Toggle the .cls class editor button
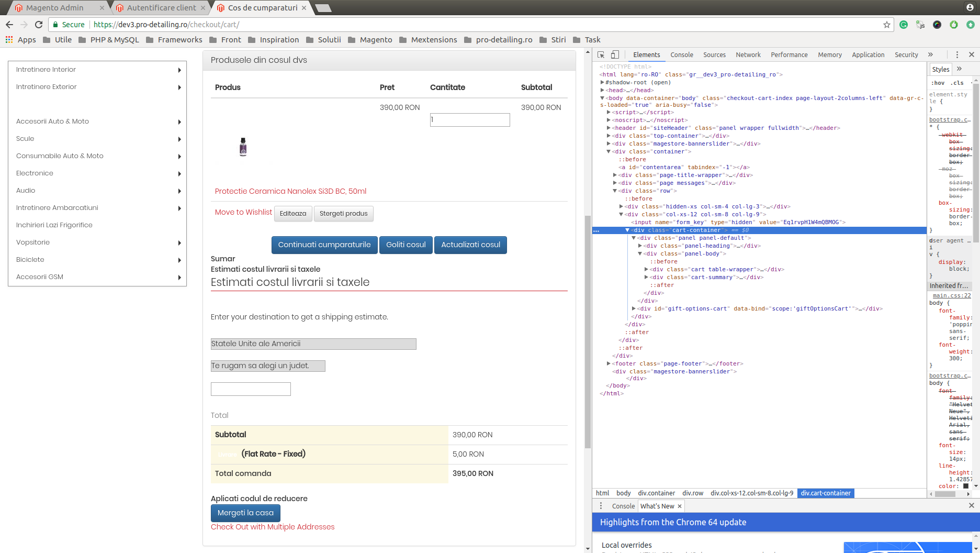Image resolution: width=980 pixels, height=553 pixels. [957, 83]
